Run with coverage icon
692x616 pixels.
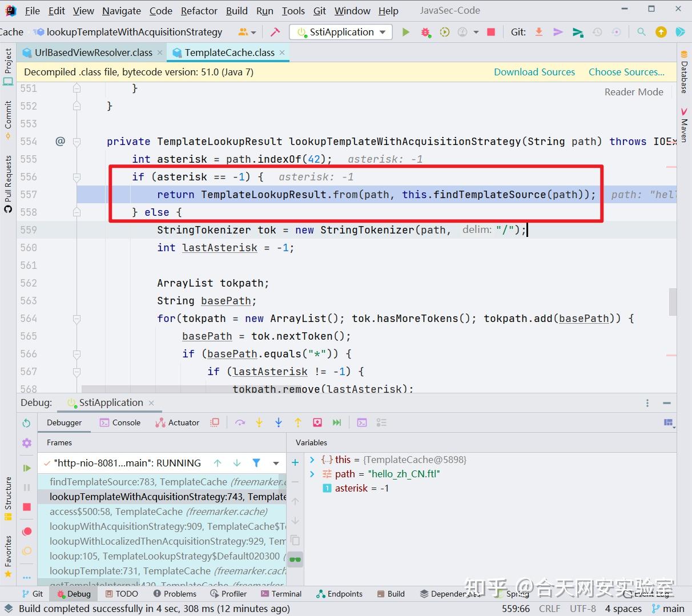[x=444, y=32]
